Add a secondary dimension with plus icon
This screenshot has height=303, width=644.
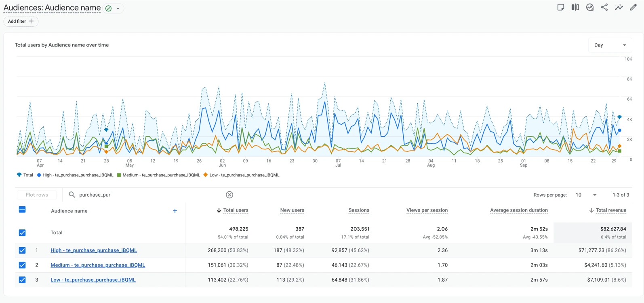(175, 211)
